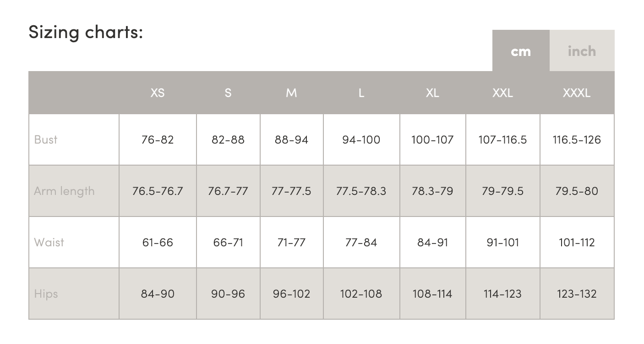This screenshot has width=644, height=344.
Task: Click the Bust row label
Action: pos(46,139)
